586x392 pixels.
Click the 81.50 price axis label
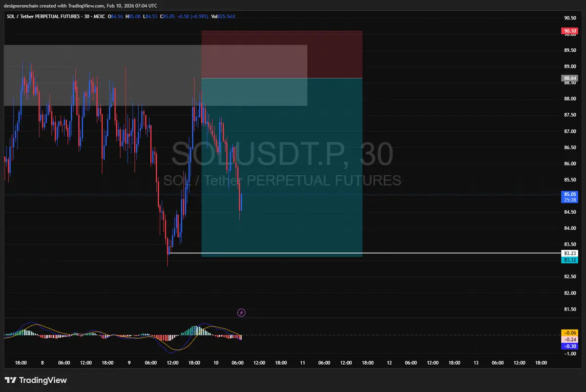(x=570, y=309)
